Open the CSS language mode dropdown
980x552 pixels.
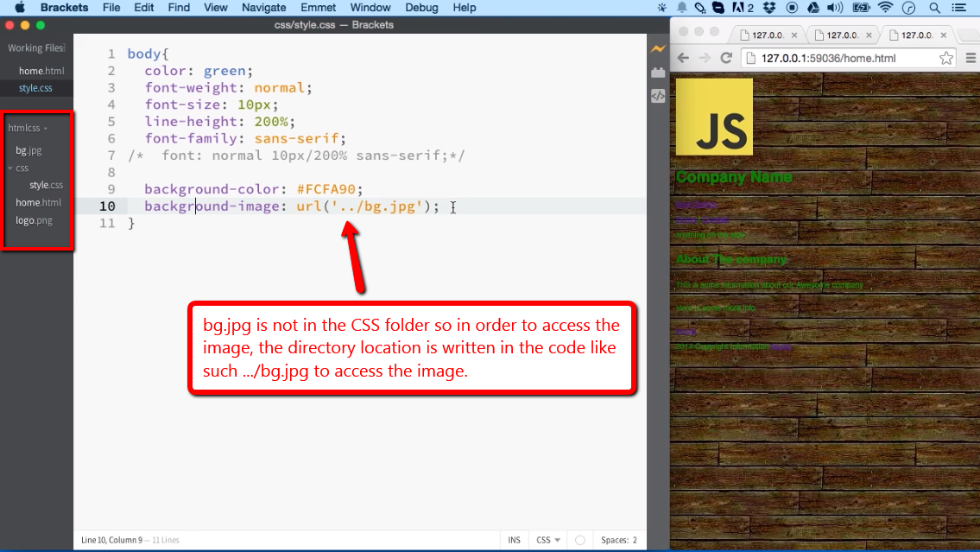pyautogui.click(x=548, y=540)
